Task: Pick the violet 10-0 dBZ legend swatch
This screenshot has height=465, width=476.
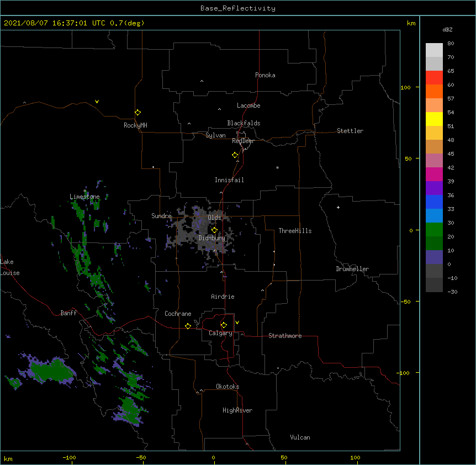Action: coord(434,257)
